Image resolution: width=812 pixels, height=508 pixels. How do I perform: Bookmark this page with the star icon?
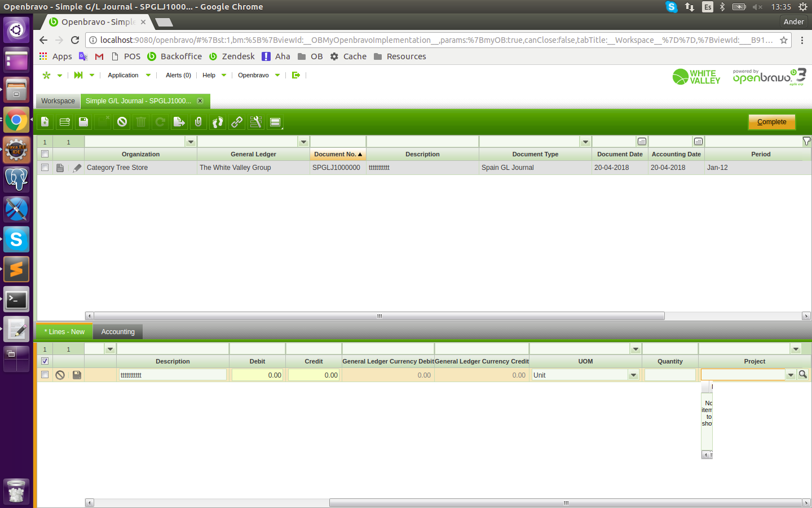(x=784, y=40)
